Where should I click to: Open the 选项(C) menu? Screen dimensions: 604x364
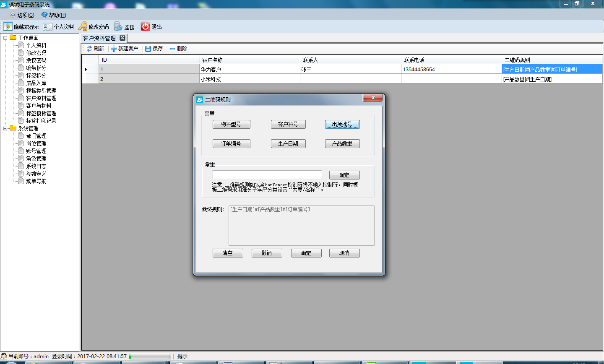coord(22,15)
